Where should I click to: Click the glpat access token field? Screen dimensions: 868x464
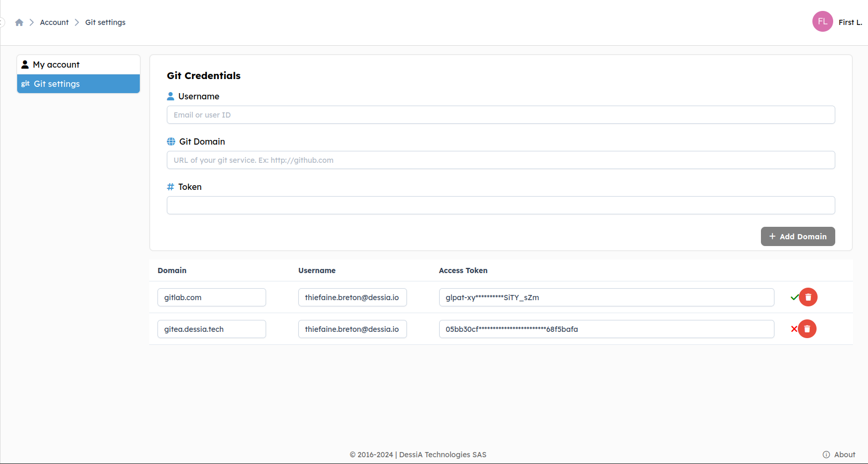click(x=606, y=298)
